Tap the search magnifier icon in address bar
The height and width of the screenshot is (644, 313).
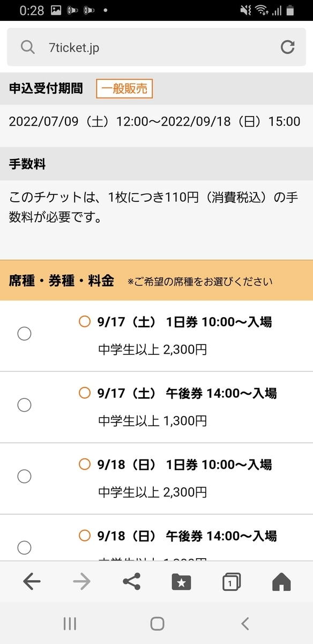pos(27,47)
